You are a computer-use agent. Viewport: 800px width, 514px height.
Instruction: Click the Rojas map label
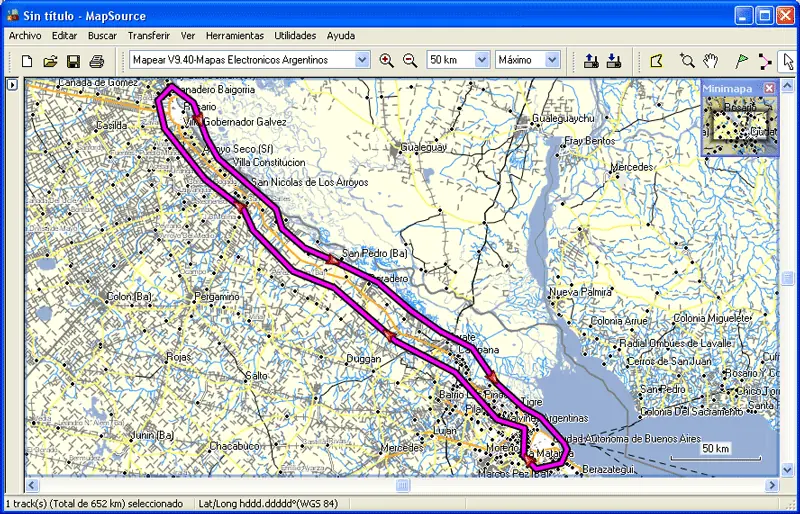coord(179,357)
